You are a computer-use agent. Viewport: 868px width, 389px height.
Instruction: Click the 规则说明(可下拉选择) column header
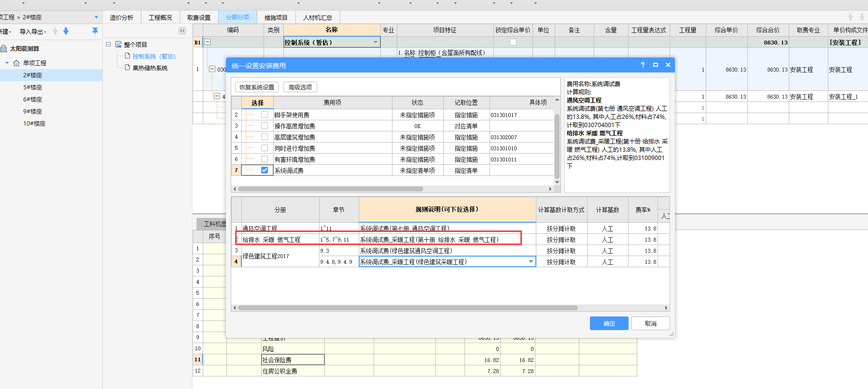coord(447,209)
